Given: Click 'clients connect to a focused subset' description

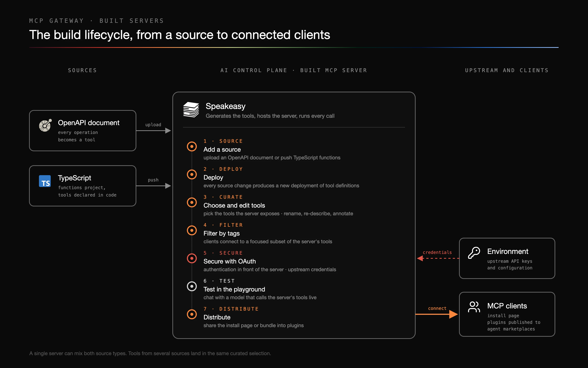Looking at the screenshot, I should [x=268, y=242].
